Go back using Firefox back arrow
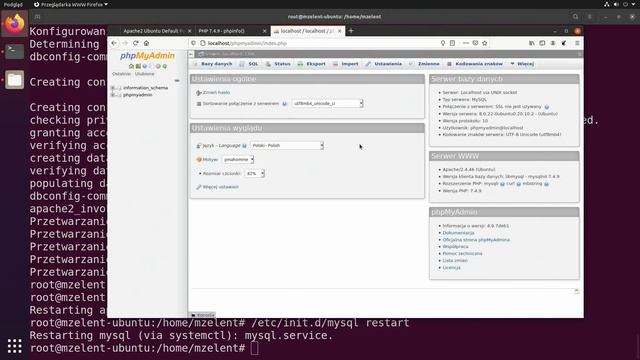Viewport: 640px width, 360px height. point(114,43)
